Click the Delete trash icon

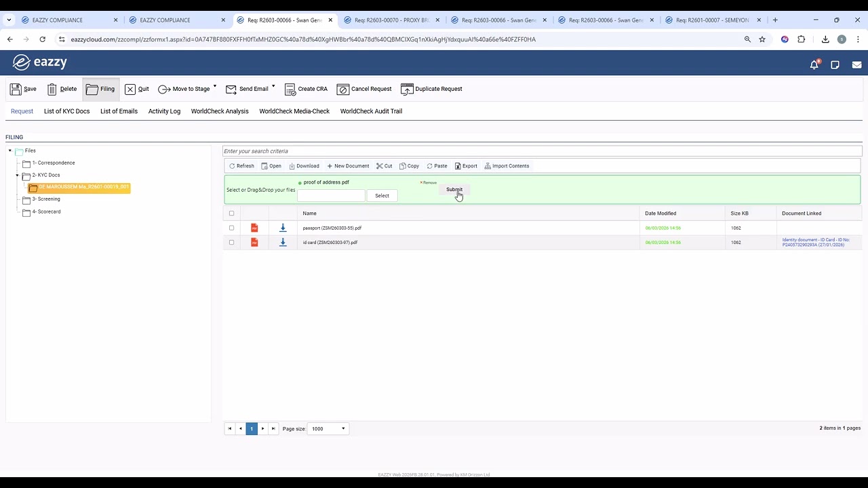pos(52,89)
